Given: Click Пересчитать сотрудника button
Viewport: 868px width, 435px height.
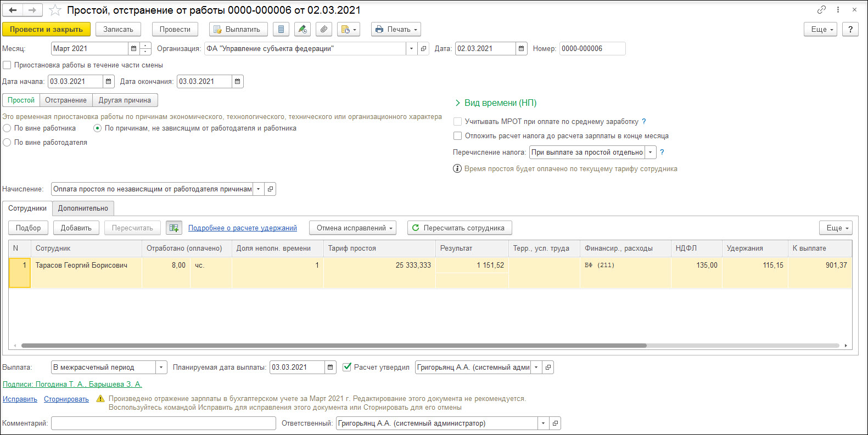Looking at the screenshot, I should [460, 228].
